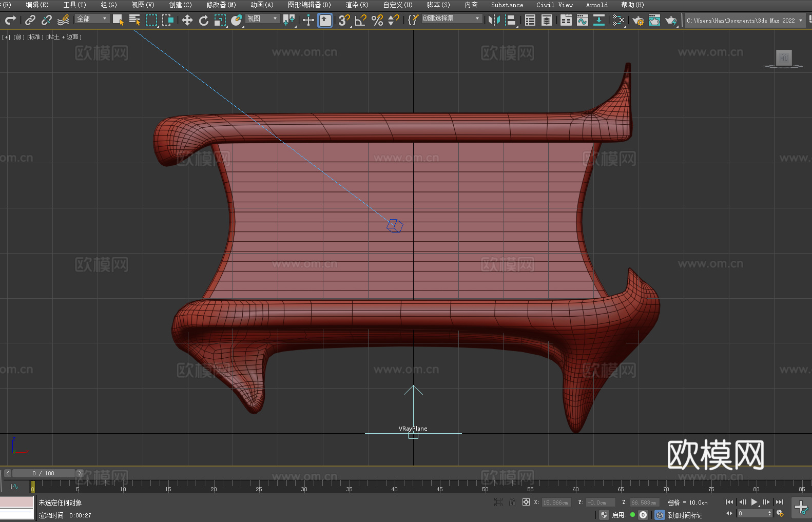Toggle the Keyboard Shortcut Override button

[325, 20]
